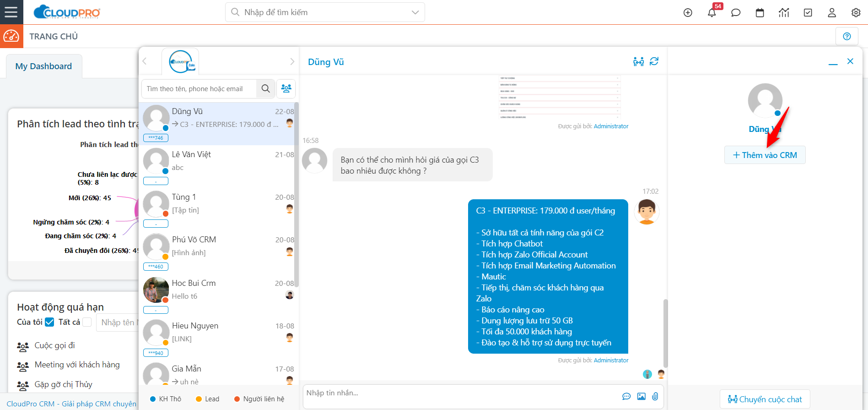Click the Người liên hệ legend item

point(259,399)
